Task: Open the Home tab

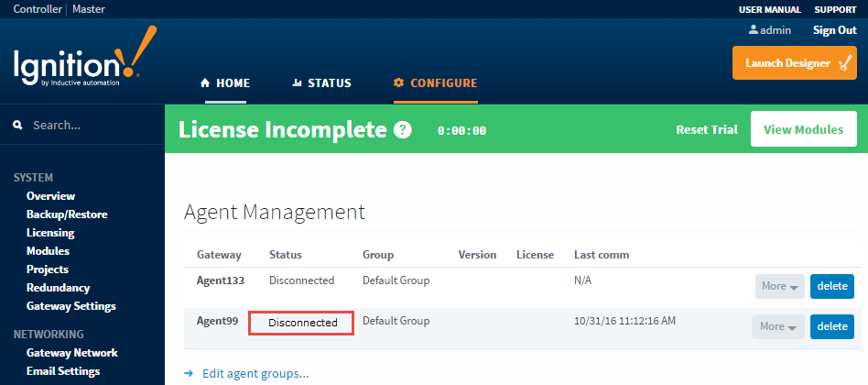Action: pos(225,83)
